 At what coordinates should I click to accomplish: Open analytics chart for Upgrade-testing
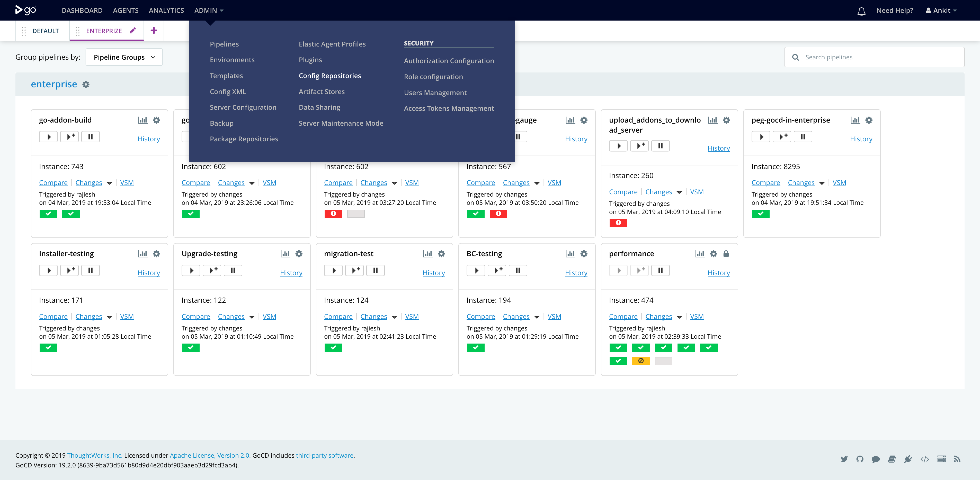[285, 254]
